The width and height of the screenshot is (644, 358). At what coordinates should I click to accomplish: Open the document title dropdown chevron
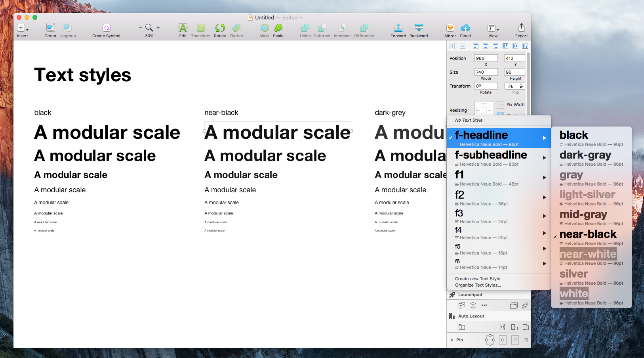click(x=301, y=17)
